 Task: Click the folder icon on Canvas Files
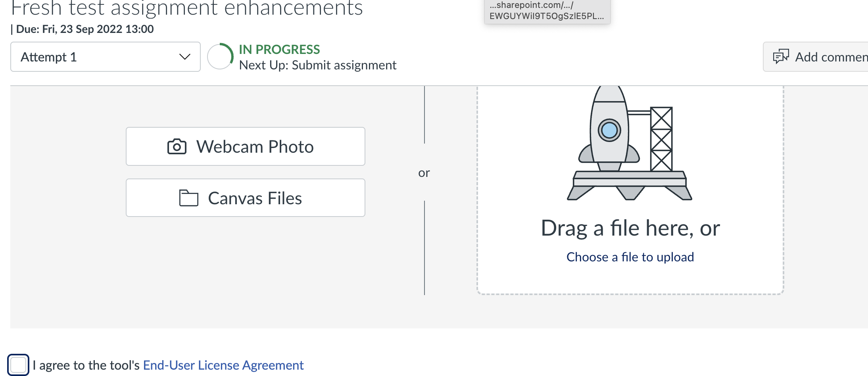coord(189,198)
